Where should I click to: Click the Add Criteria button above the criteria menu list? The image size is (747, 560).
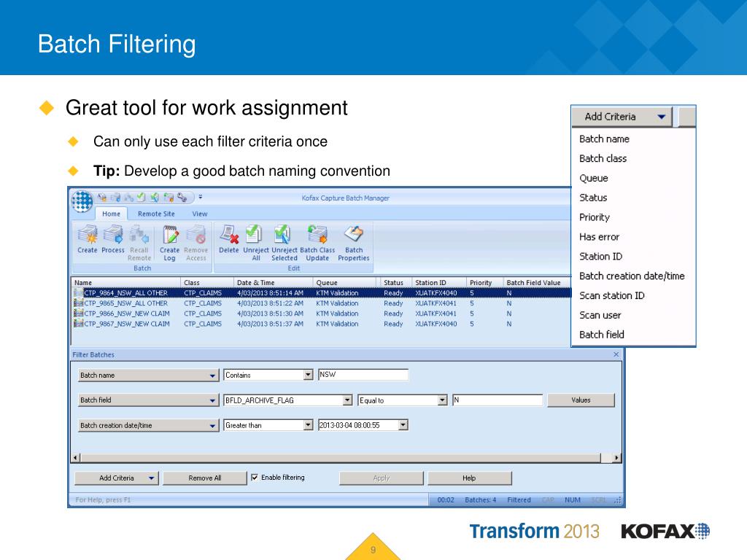622,117
